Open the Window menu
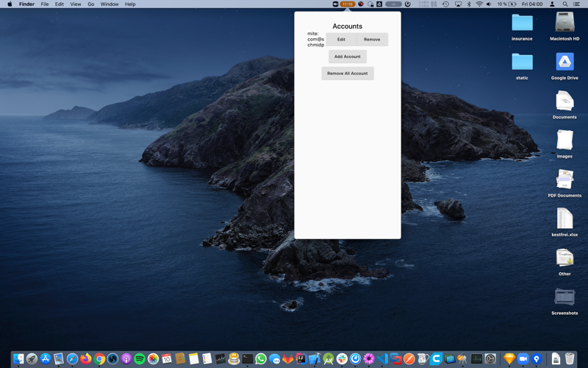This screenshot has width=588, height=368. click(110, 4)
